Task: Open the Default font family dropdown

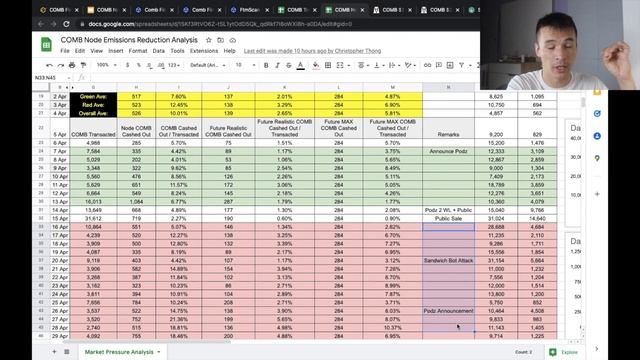Action: coord(208,65)
